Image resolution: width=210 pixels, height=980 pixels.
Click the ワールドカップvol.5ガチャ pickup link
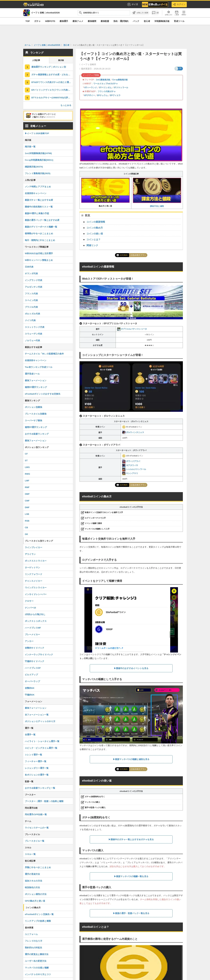(105, 83)
